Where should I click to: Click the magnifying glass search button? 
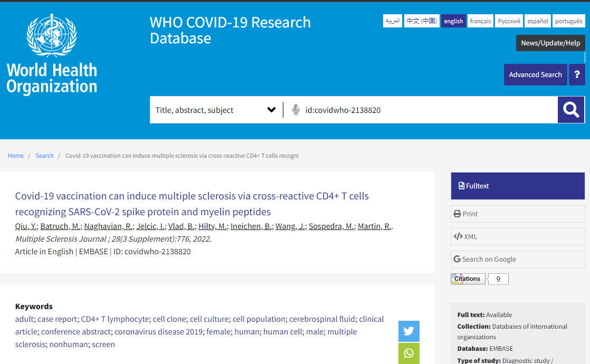click(571, 110)
